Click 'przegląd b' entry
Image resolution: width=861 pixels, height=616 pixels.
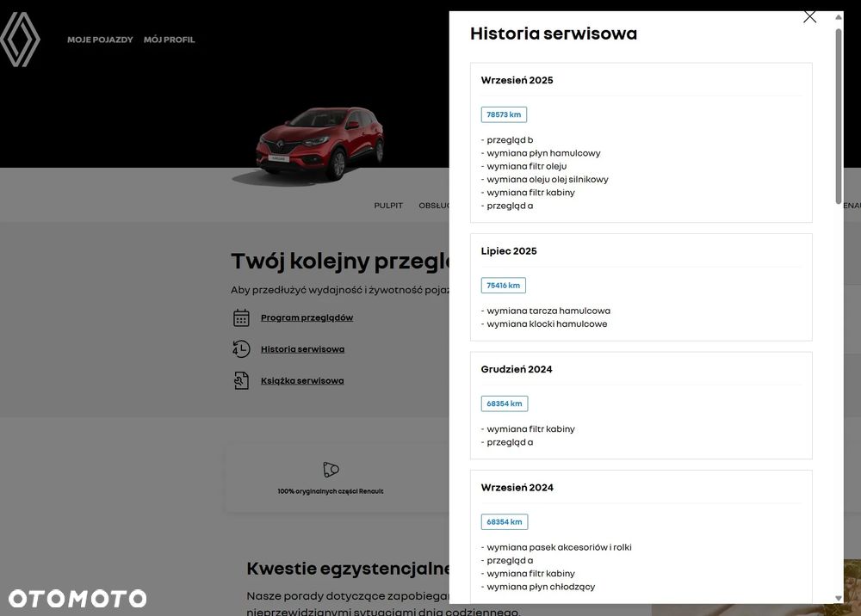point(507,140)
